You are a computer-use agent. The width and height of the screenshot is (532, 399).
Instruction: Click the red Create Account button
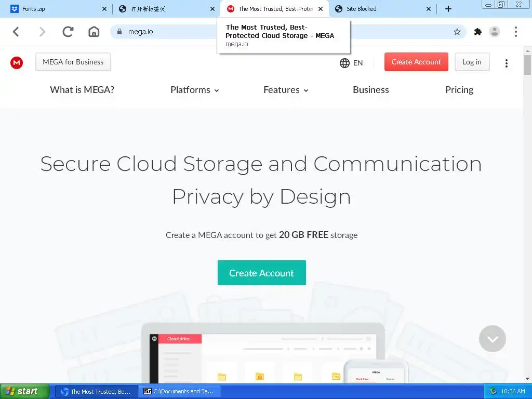pos(416,62)
